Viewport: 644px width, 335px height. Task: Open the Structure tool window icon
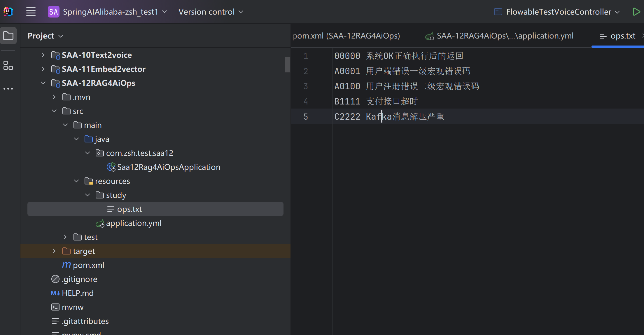pyautogui.click(x=8, y=65)
